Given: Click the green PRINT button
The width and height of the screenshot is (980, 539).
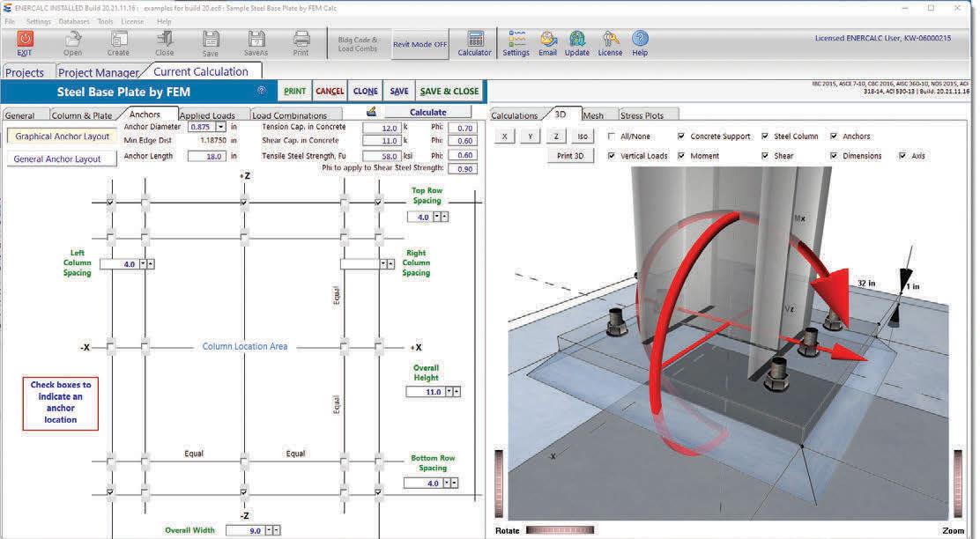Looking at the screenshot, I should tap(294, 92).
